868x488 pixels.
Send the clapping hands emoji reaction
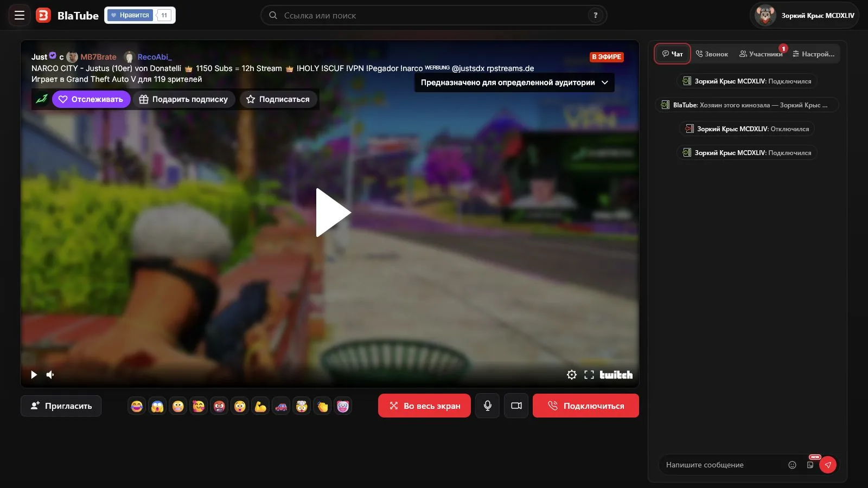322,406
